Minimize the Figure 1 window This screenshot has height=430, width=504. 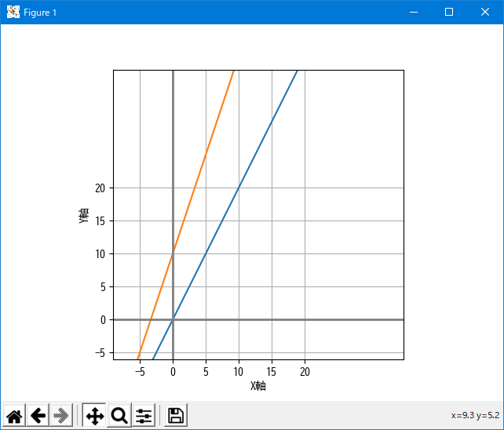(x=414, y=13)
